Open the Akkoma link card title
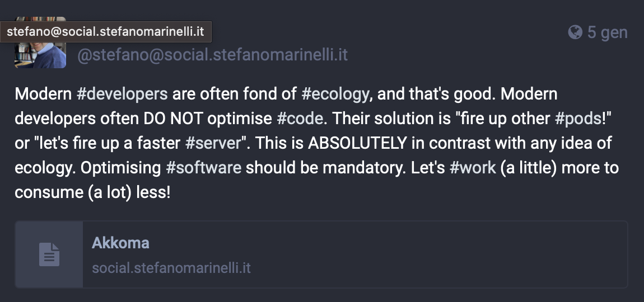644x302 pixels. pos(120,243)
